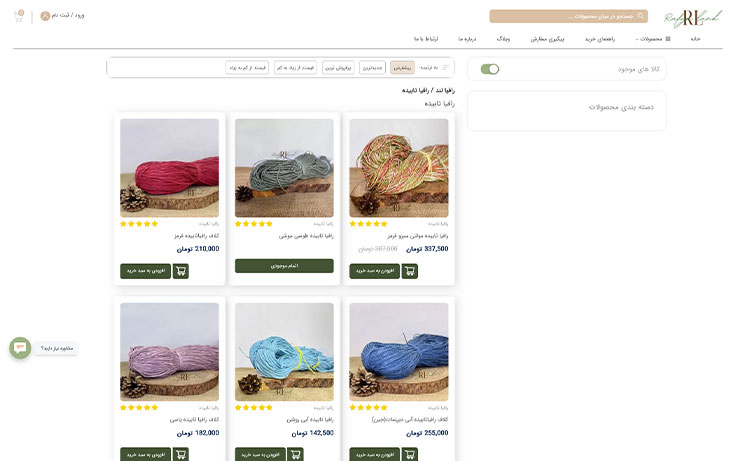Click the search magnifier icon
The width and height of the screenshot is (735, 461).
click(x=641, y=16)
